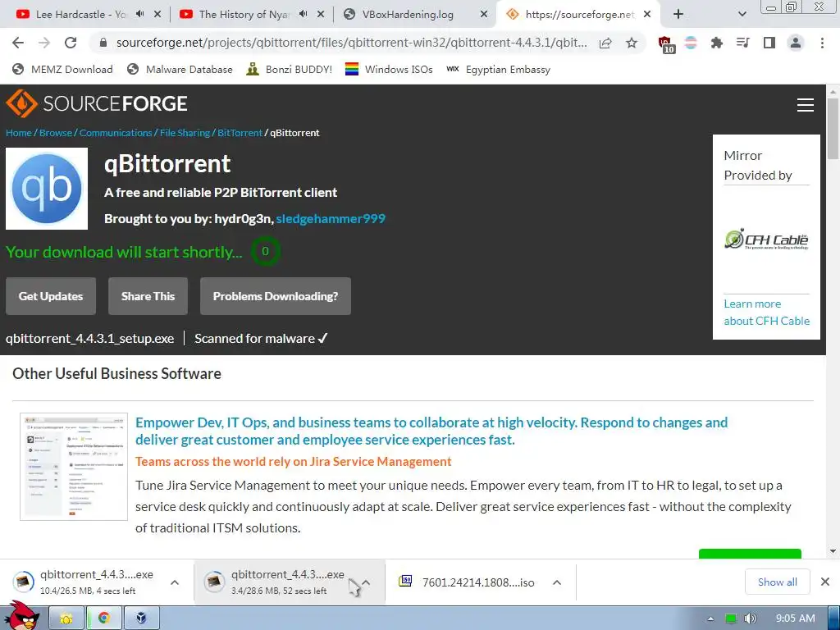Click the Share This button
The image size is (840, 630).
(x=148, y=296)
